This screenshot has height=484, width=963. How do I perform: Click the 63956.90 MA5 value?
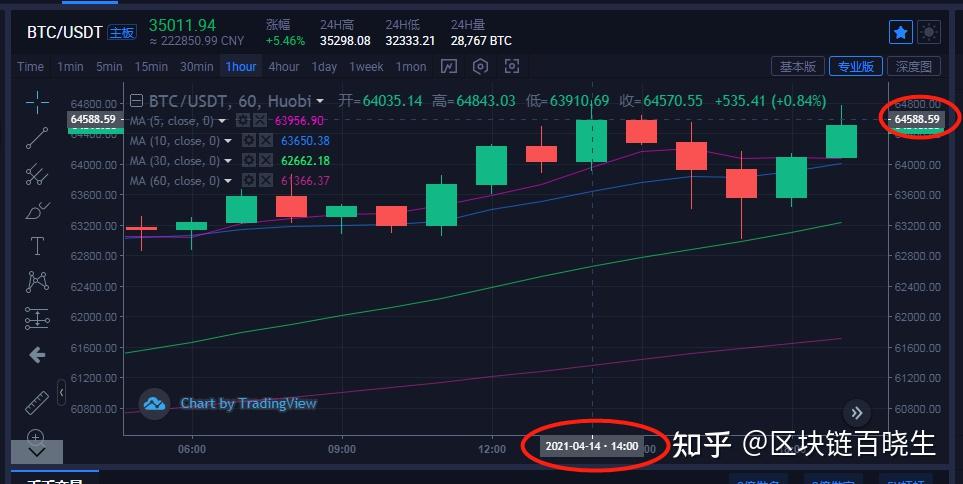pyautogui.click(x=299, y=121)
